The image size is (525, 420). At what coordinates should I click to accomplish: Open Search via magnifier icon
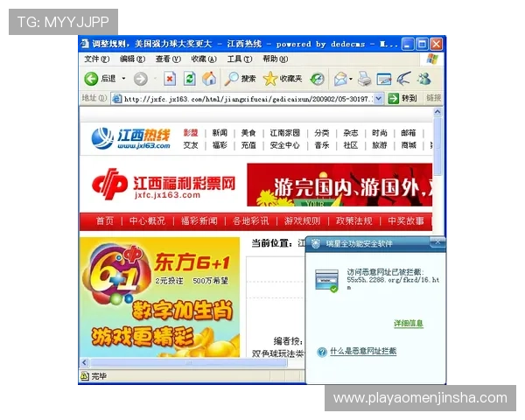(231, 79)
